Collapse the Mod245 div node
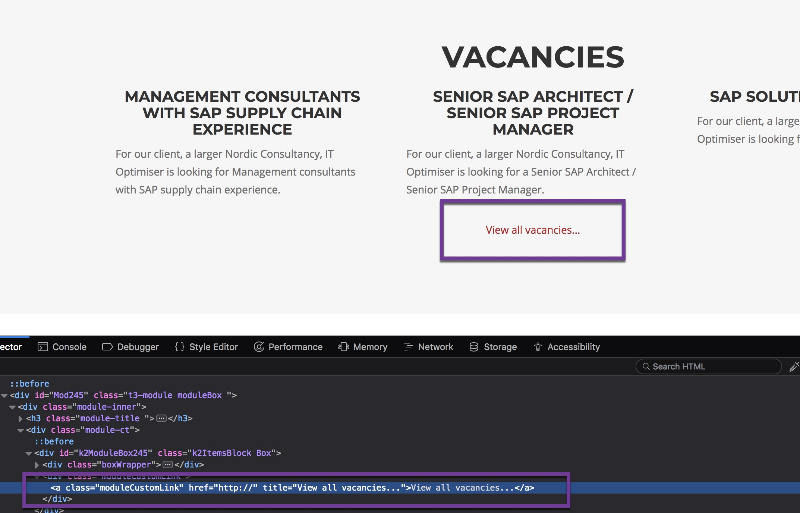 (x=5, y=396)
